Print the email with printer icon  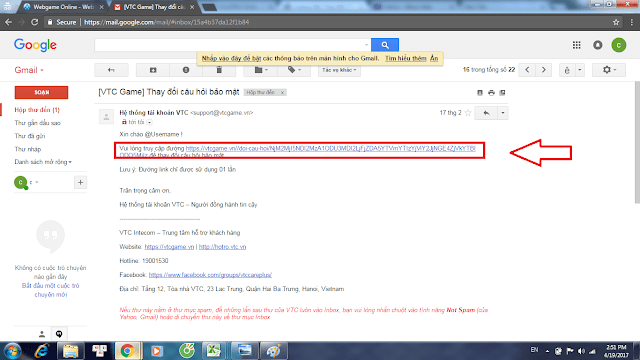[x=491, y=93]
